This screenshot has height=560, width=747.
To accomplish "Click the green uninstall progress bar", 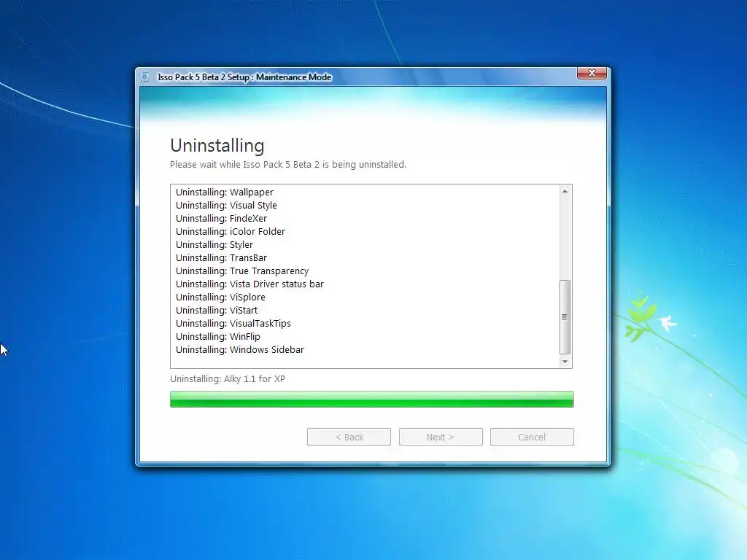I will tap(371, 399).
